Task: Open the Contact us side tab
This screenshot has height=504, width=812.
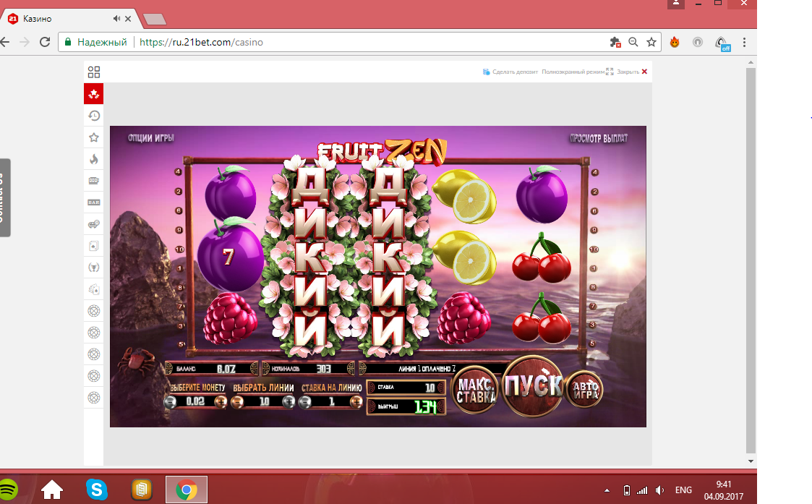Action: pyautogui.click(x=4, y=197)
